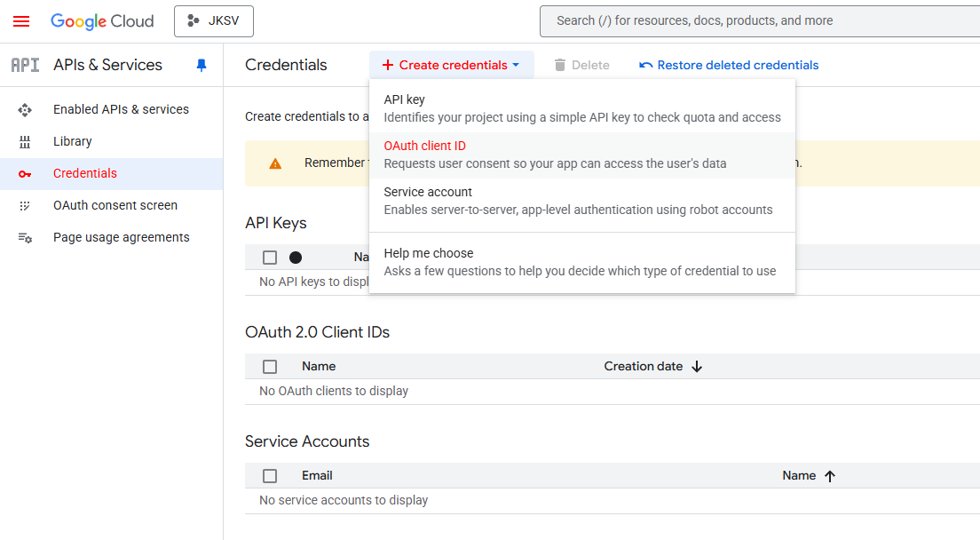Check the OAuth 2.0 Client IDs checkbox
Image resolution: width=980 pixels, height=540 pixels.
(270, 367)
